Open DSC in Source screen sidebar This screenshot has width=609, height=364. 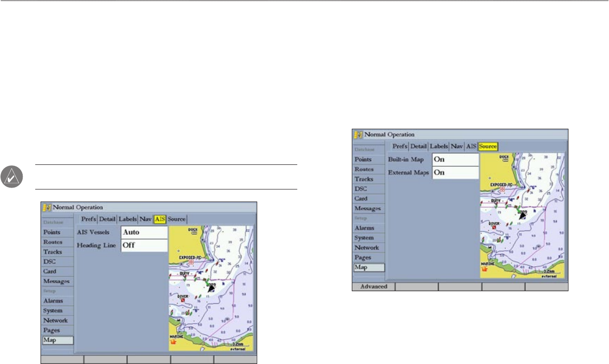[x=369, y=189]
